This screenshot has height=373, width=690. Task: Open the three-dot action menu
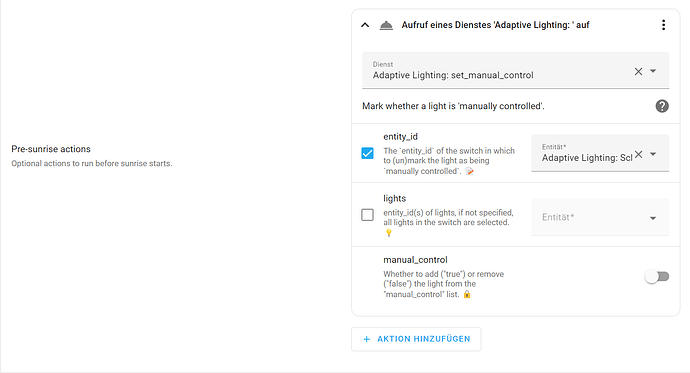click(x=663, y=25)
